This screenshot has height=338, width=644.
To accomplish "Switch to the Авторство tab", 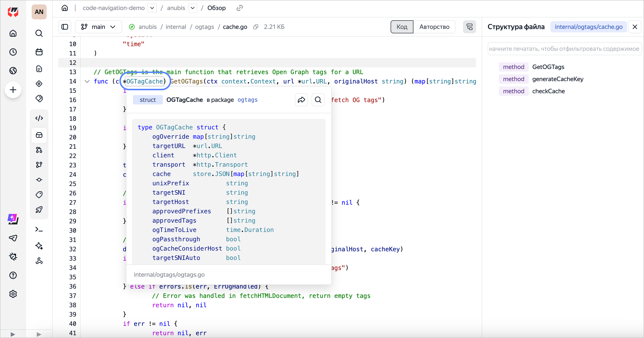I will tap(434, 27).
